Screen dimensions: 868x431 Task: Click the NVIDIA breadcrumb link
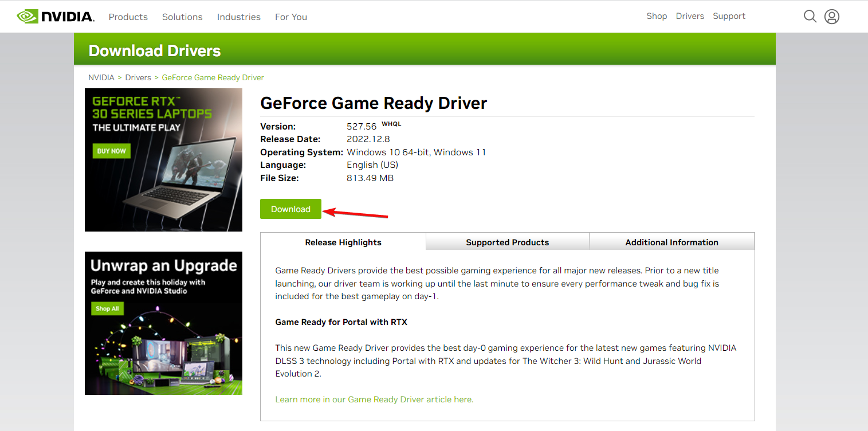[101, 77]
